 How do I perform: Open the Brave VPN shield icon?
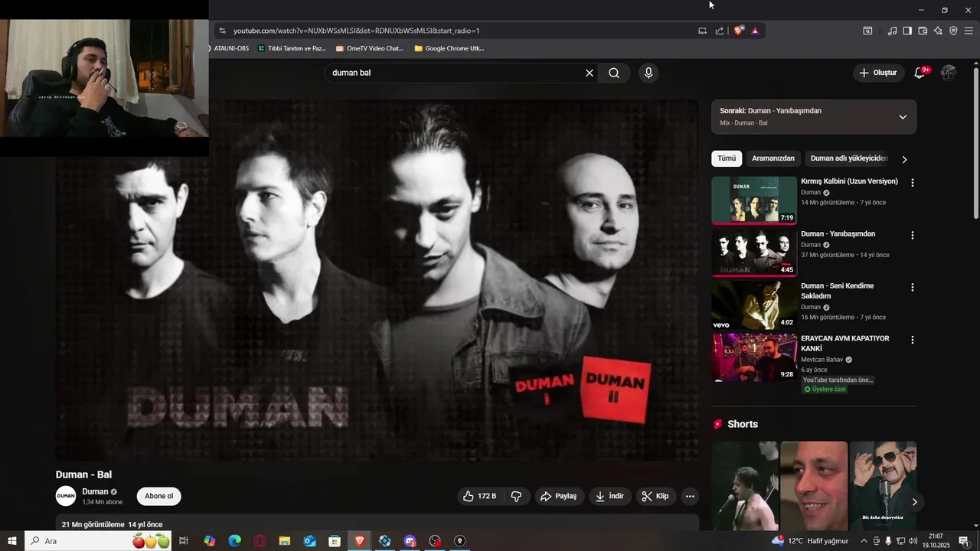click(x=953, y=31)
